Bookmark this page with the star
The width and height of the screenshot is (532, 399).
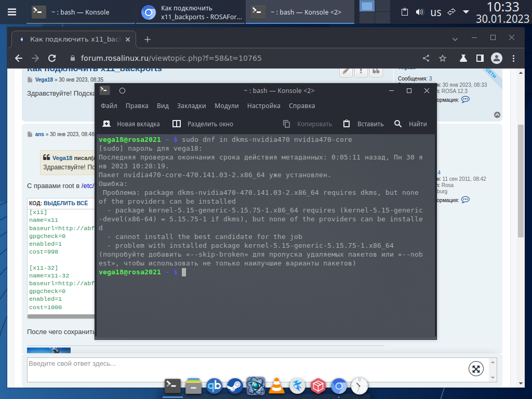point(443,58)
